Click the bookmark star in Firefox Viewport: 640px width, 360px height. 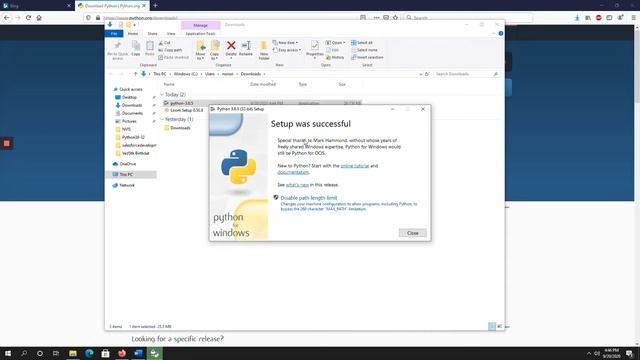[x=395, y=18]
